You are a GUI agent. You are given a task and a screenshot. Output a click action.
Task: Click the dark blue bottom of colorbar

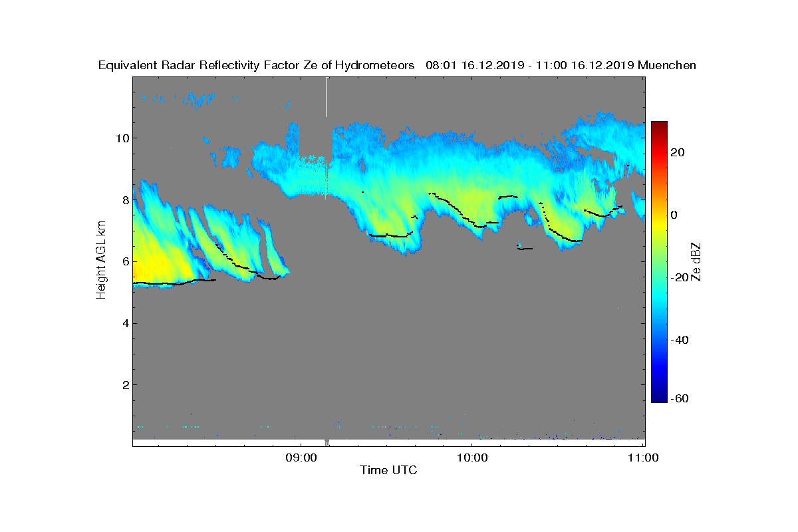tap(659, 396)
